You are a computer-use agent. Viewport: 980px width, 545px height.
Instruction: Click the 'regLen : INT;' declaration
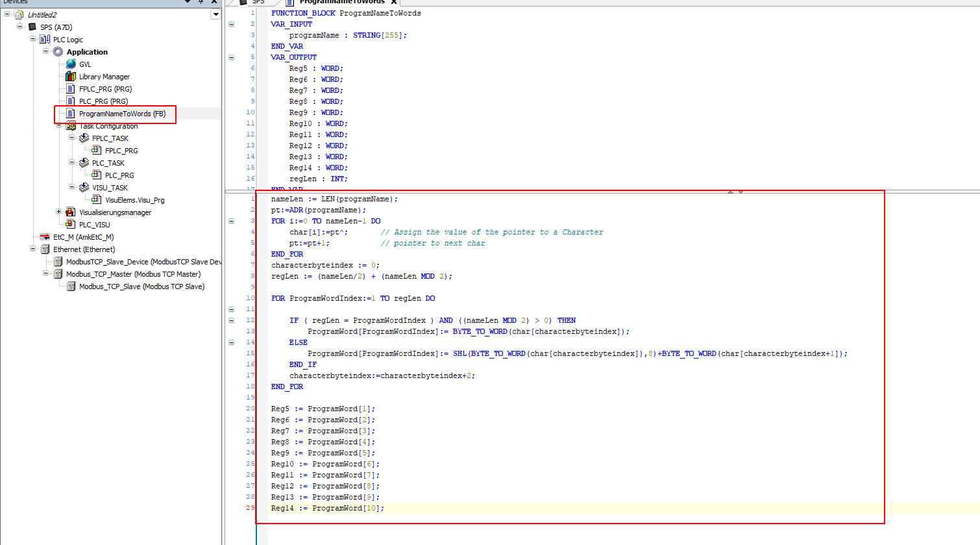coord(318,179)
